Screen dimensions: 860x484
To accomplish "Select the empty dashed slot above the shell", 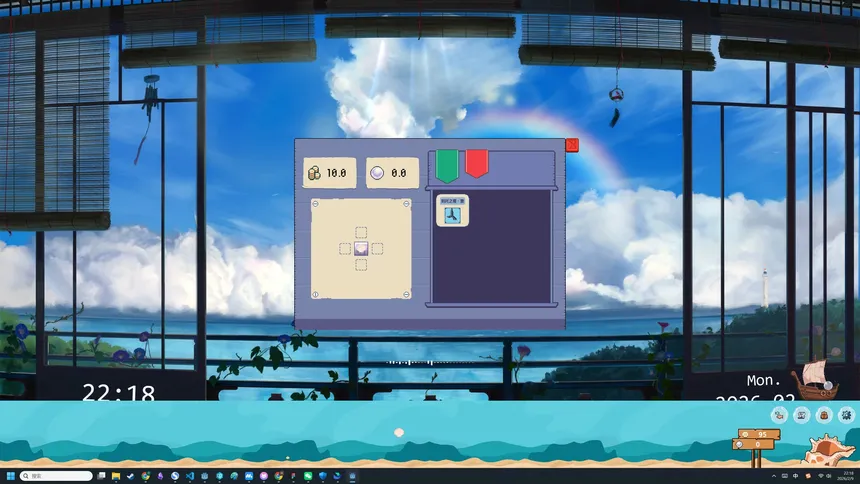I will (361, 232).
